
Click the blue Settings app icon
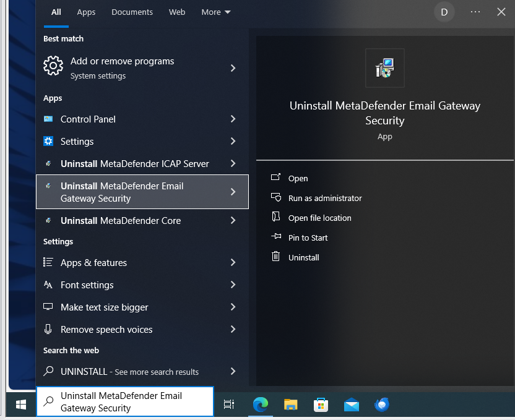click(x=48, y=141)
